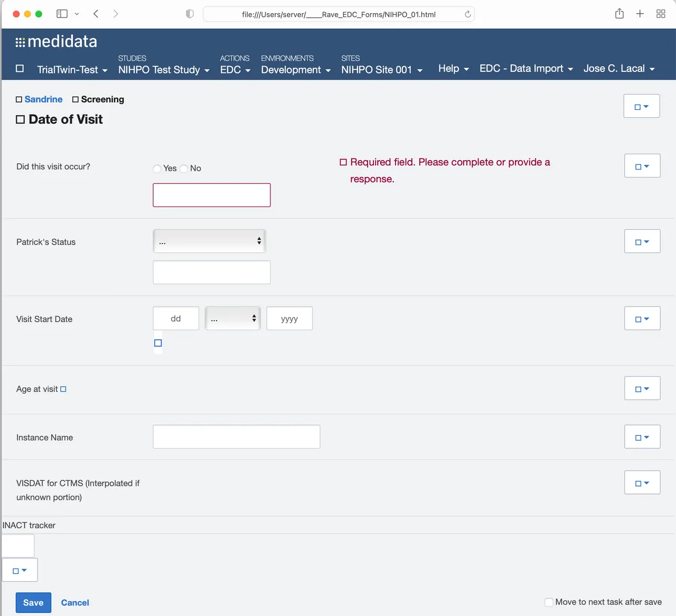Viewport: 676px width, 616px height.
Task: Open Safari tab overview grid icon
Action: pyautogui.click(x=661, y=14)
